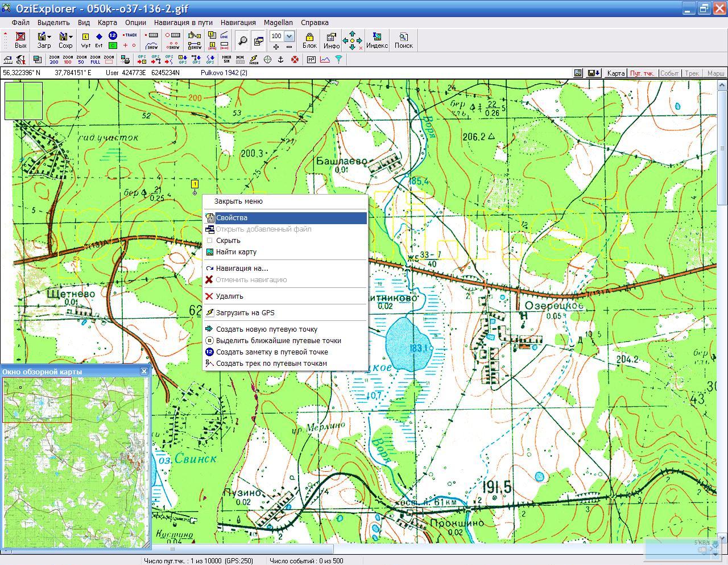Choose Удалить in the context menu
Viewport: 728px width, 565px height.
(x=286, y=296)
